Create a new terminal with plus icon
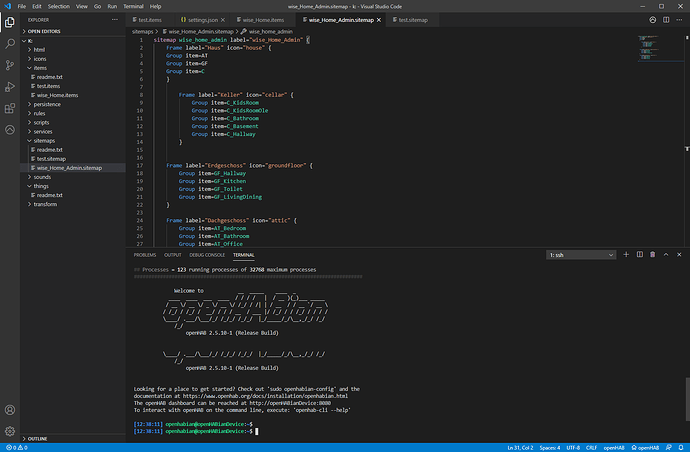 pos(627,255)
